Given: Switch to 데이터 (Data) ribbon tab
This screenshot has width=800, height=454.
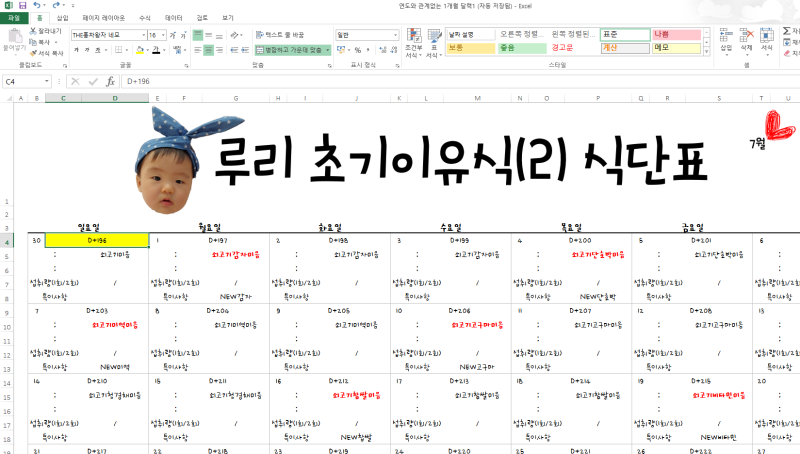Looking at the screenshot, I should (x=173, y=18).
